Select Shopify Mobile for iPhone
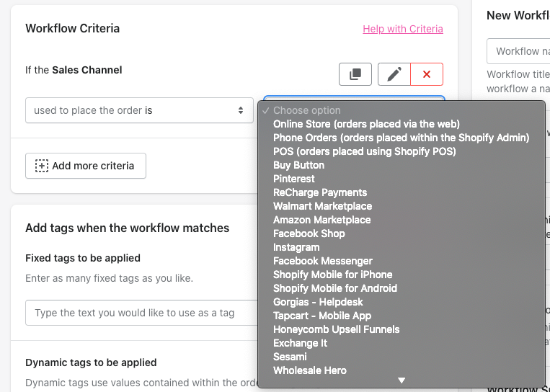550x392 pixels. 402,275
